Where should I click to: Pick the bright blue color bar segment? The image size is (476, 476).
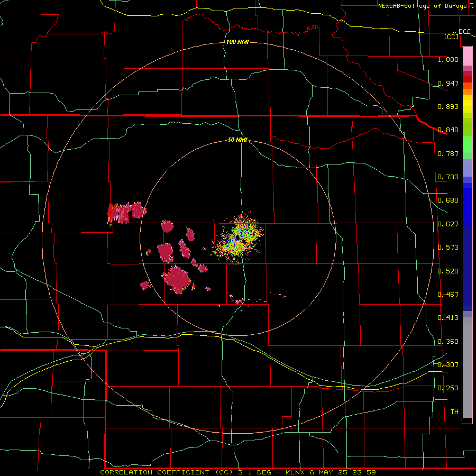467,206
